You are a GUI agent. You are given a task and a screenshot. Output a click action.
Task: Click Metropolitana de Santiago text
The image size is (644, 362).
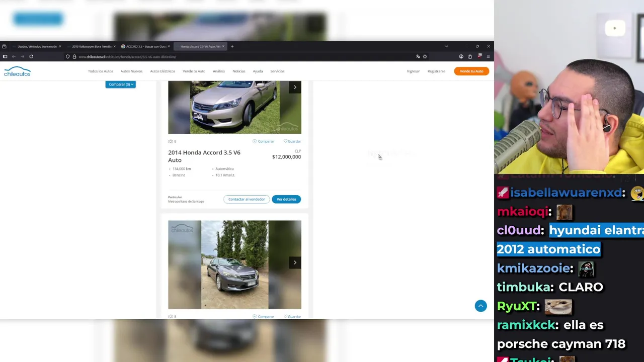[186, 202]
